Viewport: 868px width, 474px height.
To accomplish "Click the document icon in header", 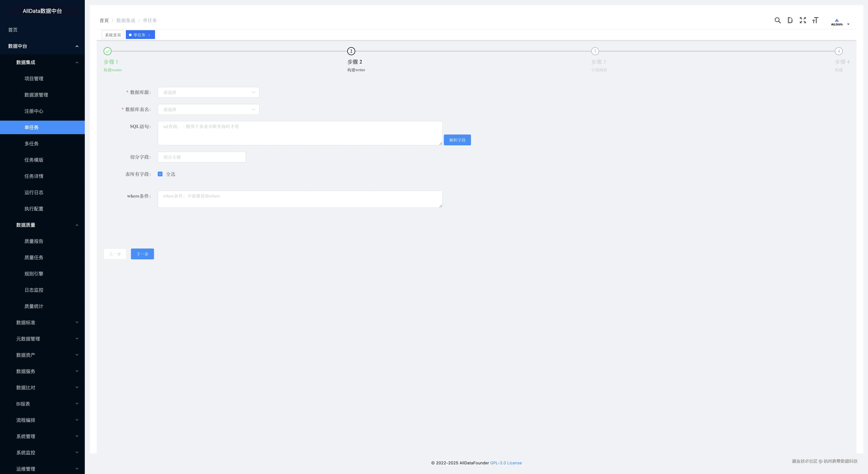I will tap(790, 20).
